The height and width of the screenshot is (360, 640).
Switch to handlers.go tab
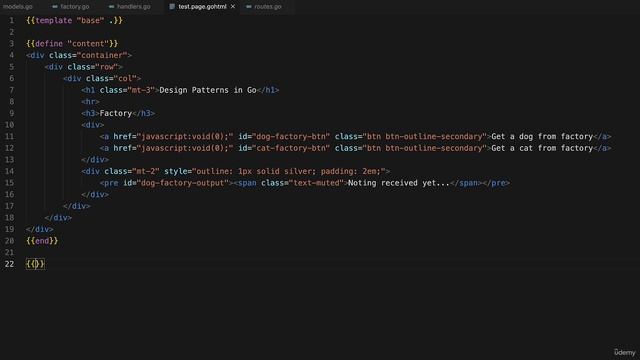tap(133, 7)
